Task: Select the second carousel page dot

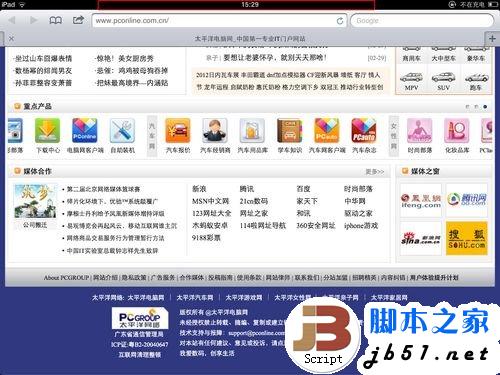Action: pyautogui.click(x=476, y=107)
